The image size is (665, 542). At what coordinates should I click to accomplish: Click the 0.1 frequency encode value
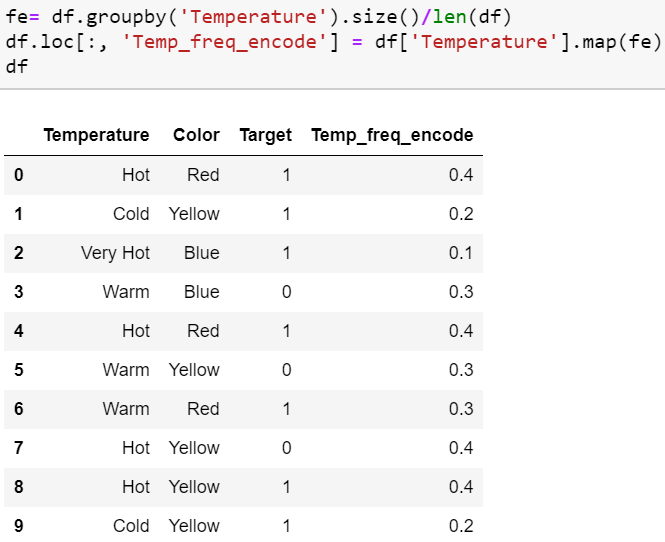[x=461, y=253]
